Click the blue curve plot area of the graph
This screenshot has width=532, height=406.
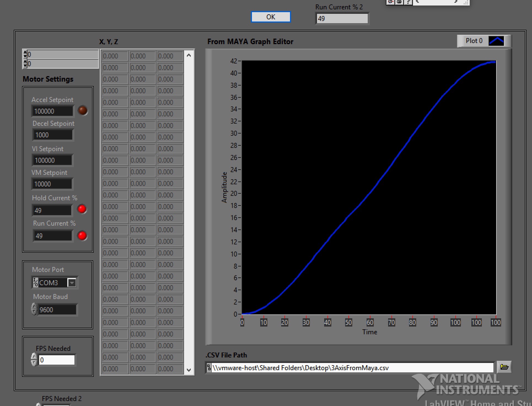(369, 187)
